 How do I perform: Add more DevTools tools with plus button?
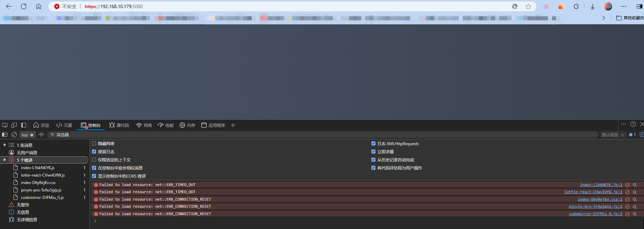point(233,125)
